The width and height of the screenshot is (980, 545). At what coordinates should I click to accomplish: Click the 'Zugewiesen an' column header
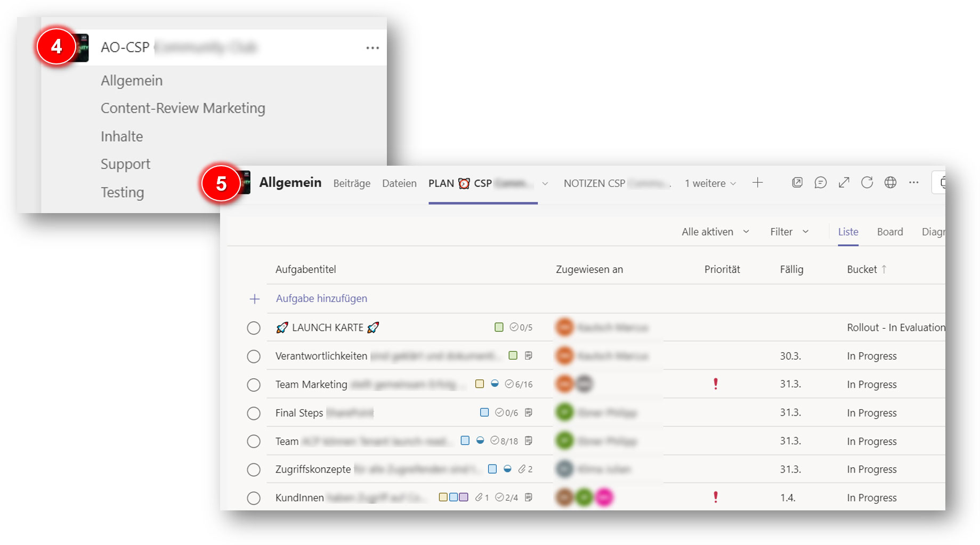point(589,270)
